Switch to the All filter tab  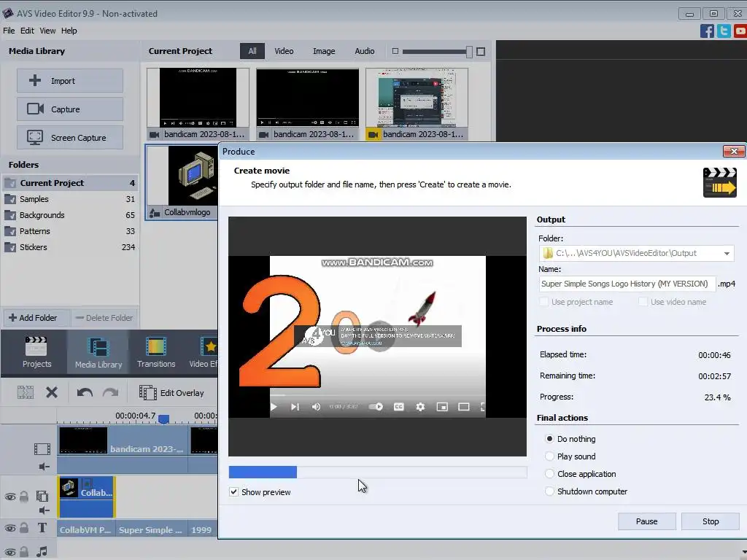pos(252,51)
